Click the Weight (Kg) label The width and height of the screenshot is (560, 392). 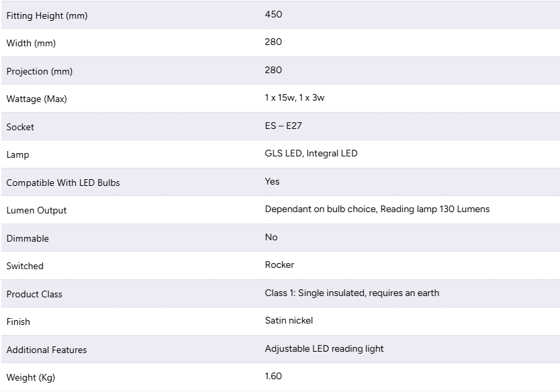coord(31,378)
